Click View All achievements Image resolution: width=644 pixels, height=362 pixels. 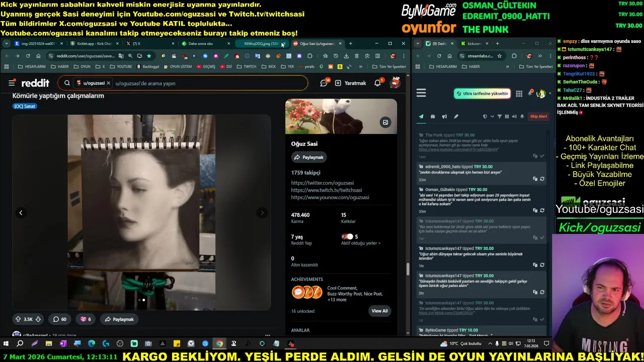pyautogui.click(x=379, y=311)
